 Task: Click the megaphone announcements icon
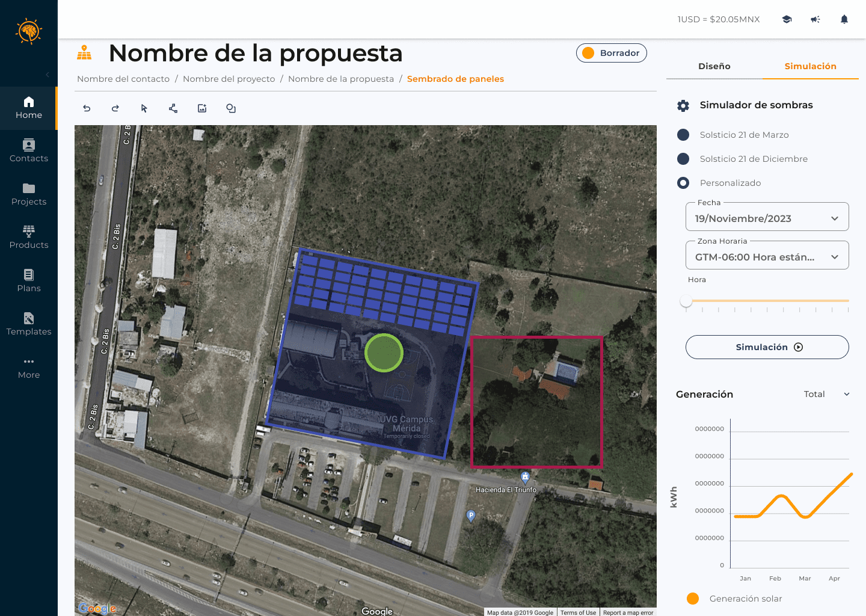pos(815,19)
